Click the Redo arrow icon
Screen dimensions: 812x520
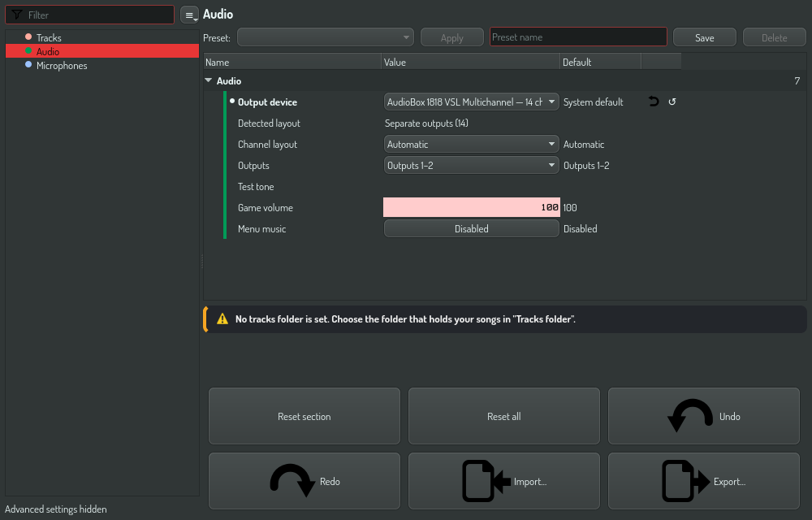292,481
